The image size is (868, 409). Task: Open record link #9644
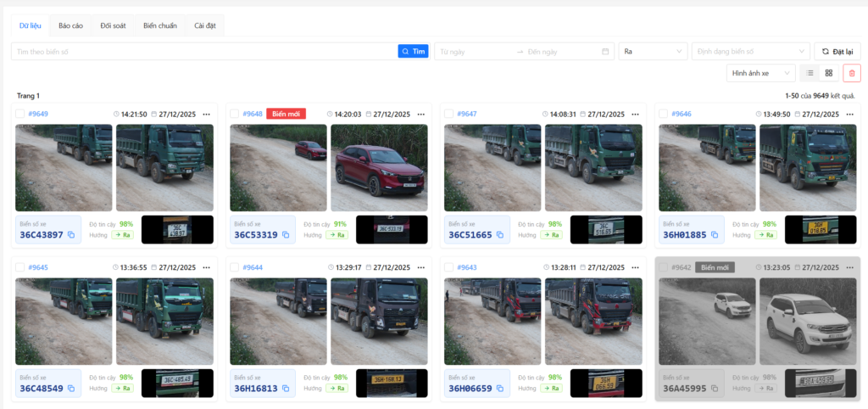(253, 267)
